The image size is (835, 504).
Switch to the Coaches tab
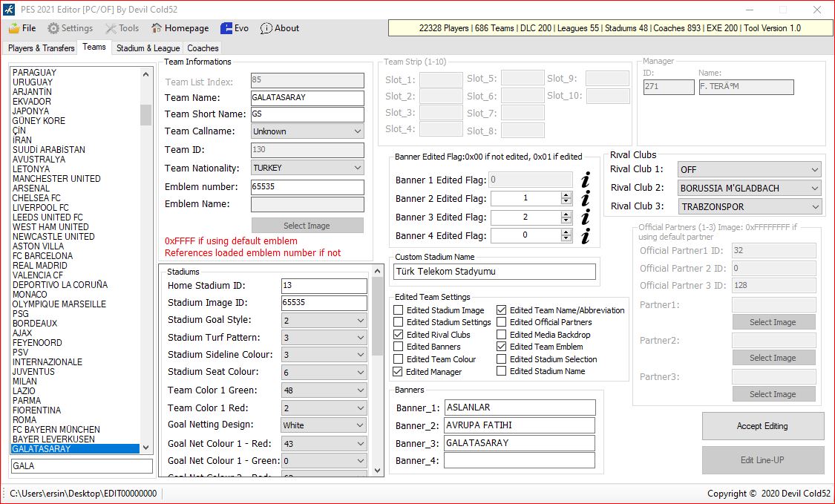[203, 48]
